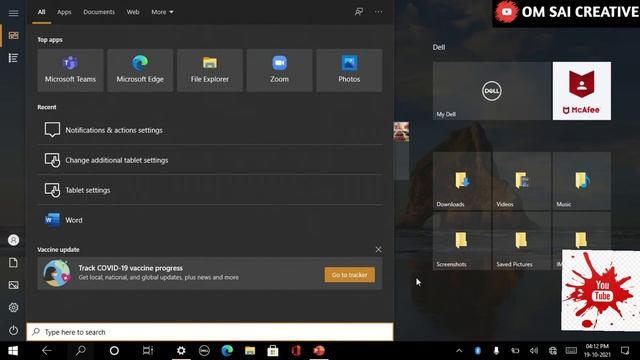The width and height of the screenshot is (640, 360).
Task: Open McAfee tile
Action: point(582,91)
